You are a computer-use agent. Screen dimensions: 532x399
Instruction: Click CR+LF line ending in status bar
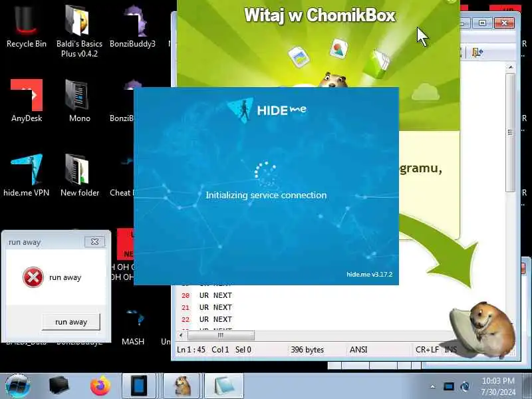(427, 350)
